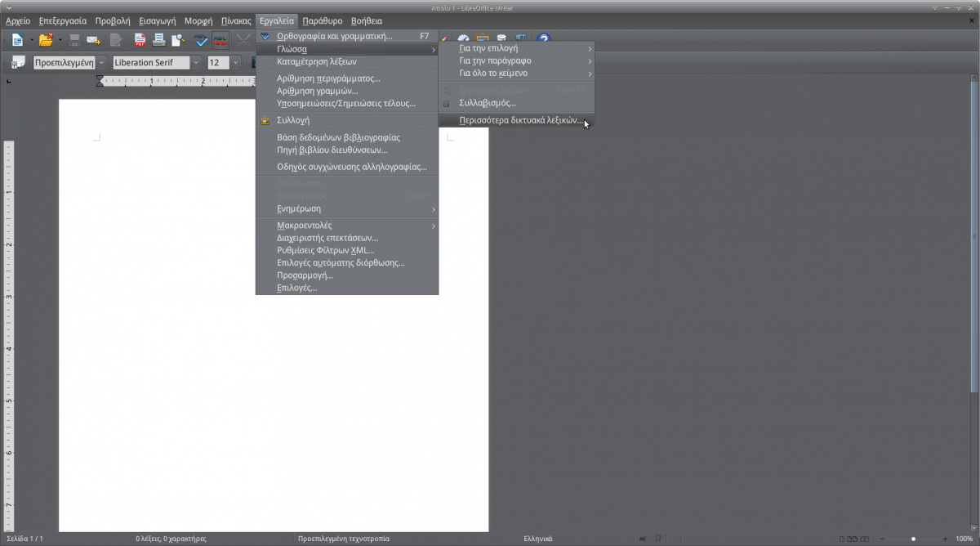The image size is (980, 546).
Task: Choose Βάση δεδομένων βιβλιογραφίας
Action: click(x=347, y=137)
